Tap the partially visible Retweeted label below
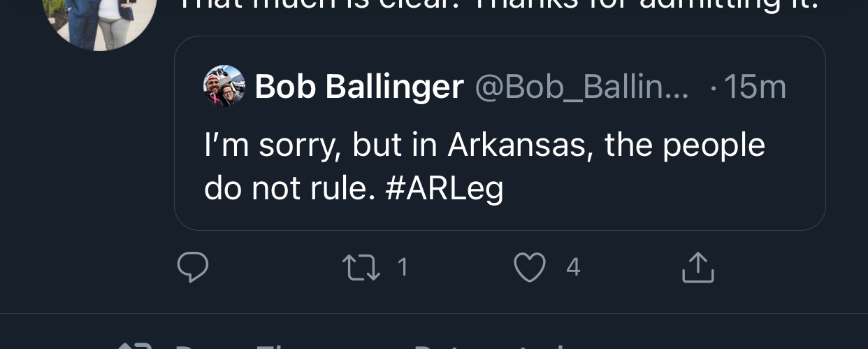868x349 pixels. click(x=489, y=346)
